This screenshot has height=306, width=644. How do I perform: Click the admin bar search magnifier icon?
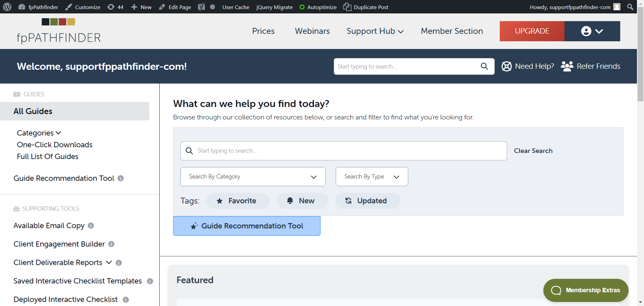(630, 7)
